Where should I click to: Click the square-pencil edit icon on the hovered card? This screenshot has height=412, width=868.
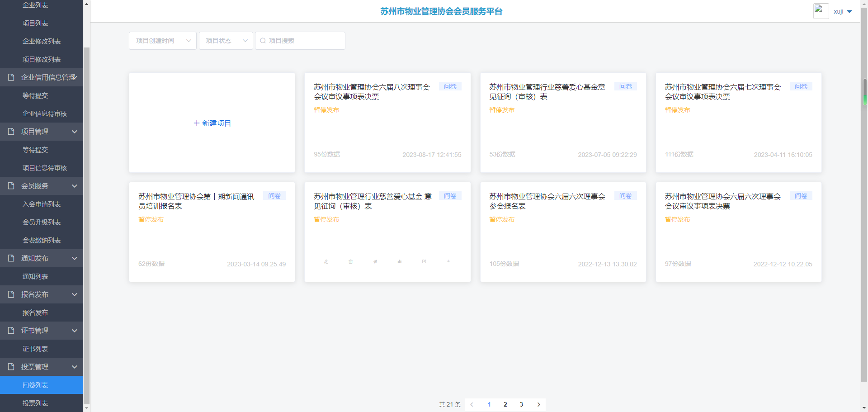pyautogui.click(x=424, y=261)
